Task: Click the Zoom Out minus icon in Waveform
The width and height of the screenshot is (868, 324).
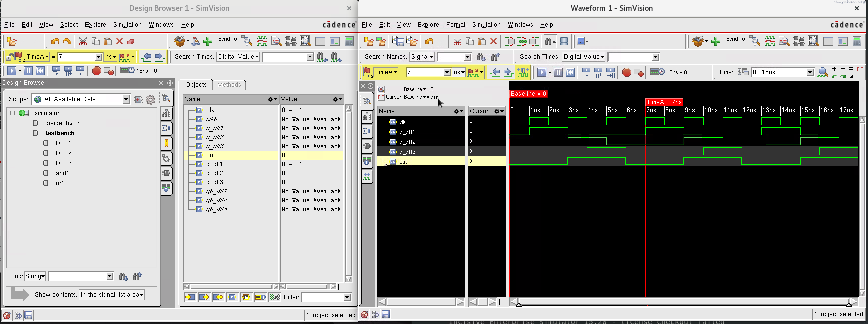Action: pos(843,69)
